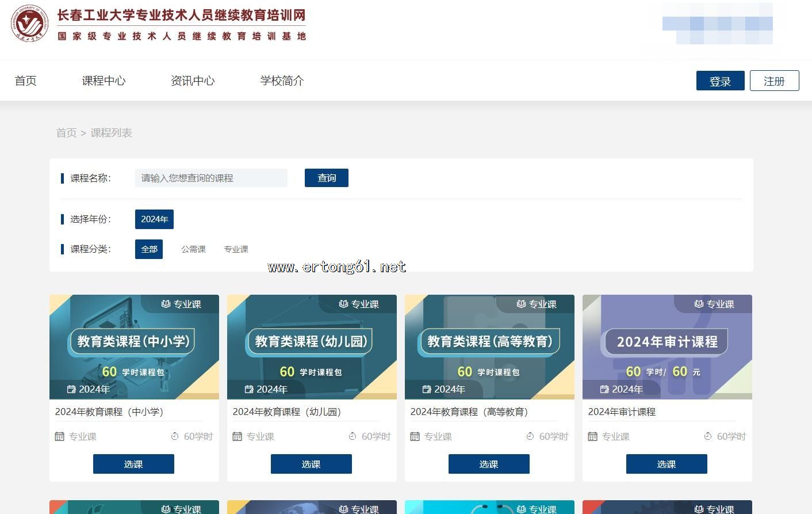Image resolution: width=812 pixels, height=514 pixels.
Task: Click the 登录 login button
Action: click(x=720, y=81)
